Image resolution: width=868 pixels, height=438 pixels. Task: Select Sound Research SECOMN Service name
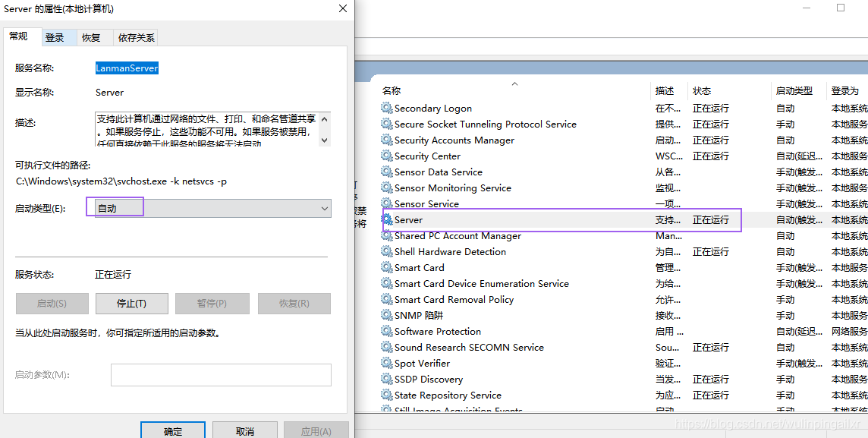pos(469,347)
